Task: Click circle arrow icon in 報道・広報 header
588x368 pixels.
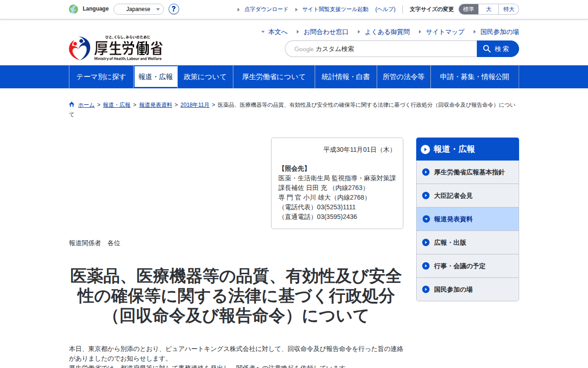Action: (425, 149)
